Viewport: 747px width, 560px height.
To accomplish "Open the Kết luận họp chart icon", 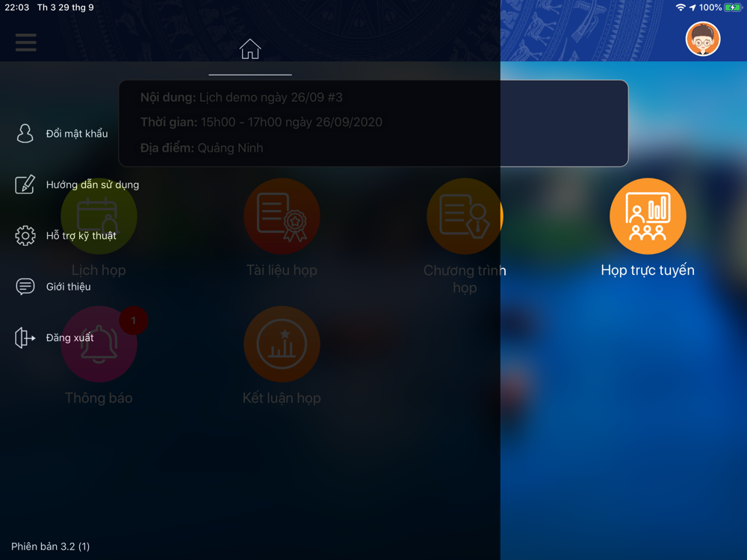I will (x=282, y=343).
